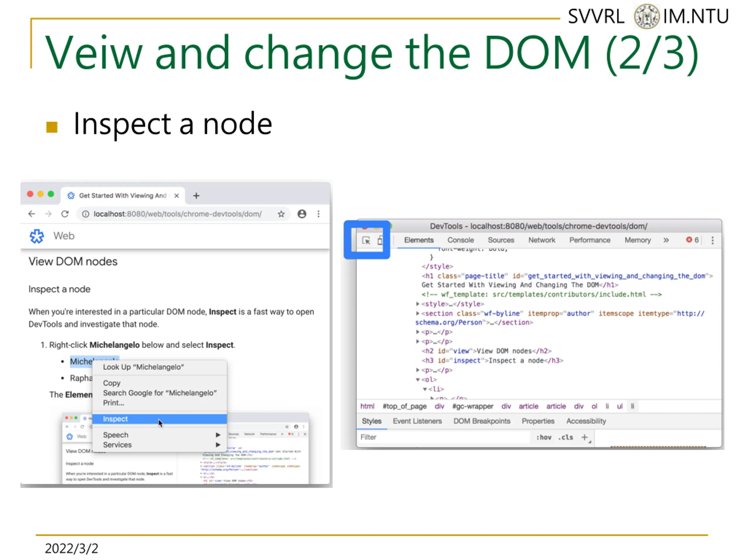Select the Accessibility pane tab
Viewport: 747px width, 560px height.
click(586, 421)
